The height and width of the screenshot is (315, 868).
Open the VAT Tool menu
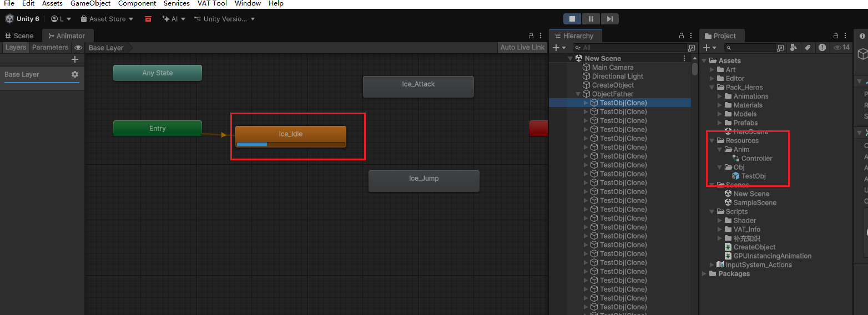(212, 3)
